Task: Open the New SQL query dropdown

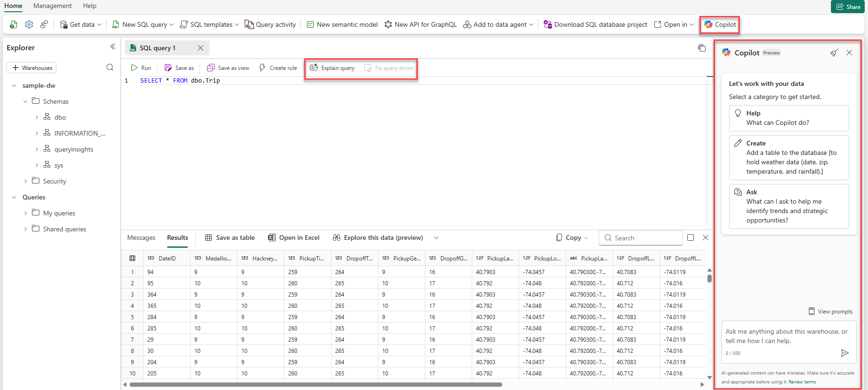Action: (143, 24)
